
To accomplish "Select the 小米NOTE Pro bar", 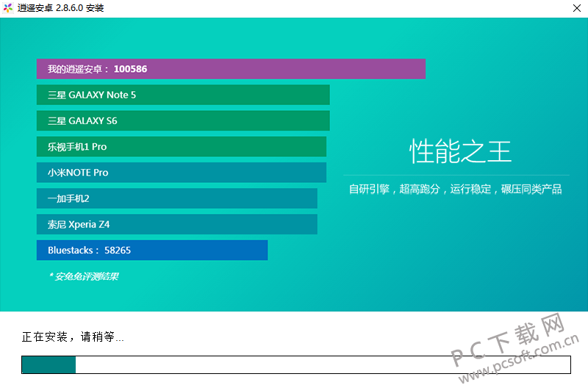I will pyautogui.click(x=182, y=173).
